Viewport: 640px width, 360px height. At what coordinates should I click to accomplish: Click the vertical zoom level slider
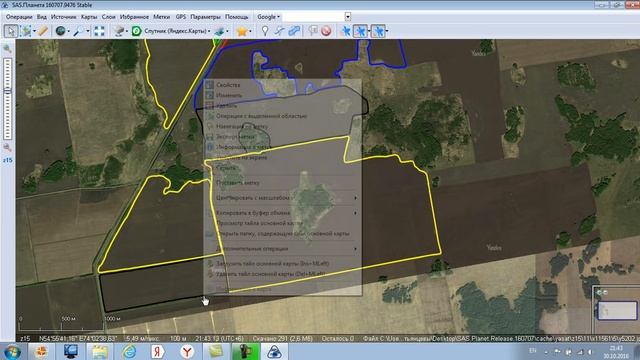7,98
